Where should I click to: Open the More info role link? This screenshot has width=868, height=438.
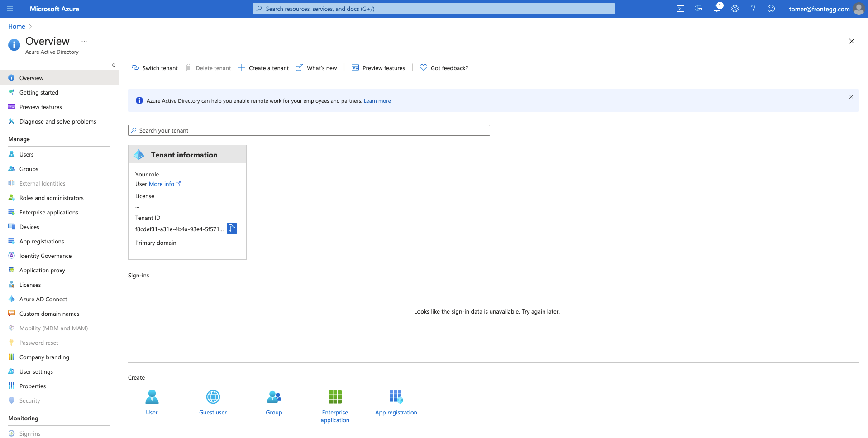(165, 184)
